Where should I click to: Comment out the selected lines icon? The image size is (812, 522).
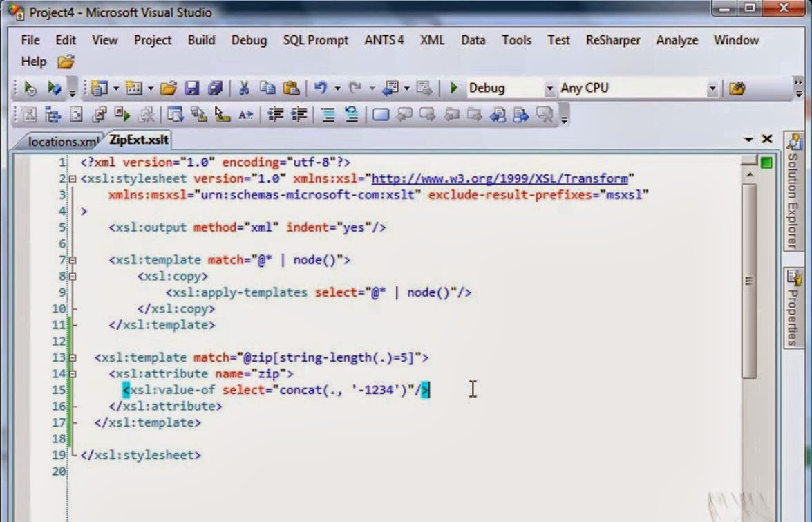click(x=328, y=114)
